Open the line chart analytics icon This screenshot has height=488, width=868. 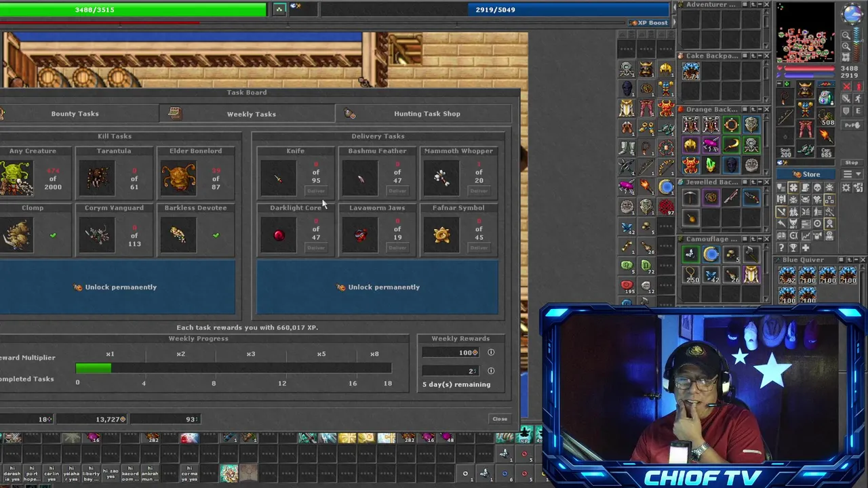click(x=806, y=236)
